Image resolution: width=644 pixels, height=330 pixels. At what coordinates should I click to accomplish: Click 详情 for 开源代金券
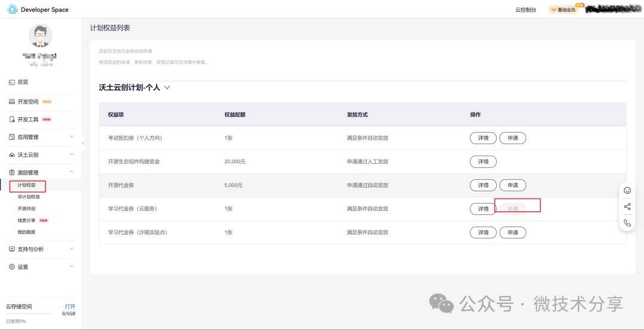click(484, 185)
